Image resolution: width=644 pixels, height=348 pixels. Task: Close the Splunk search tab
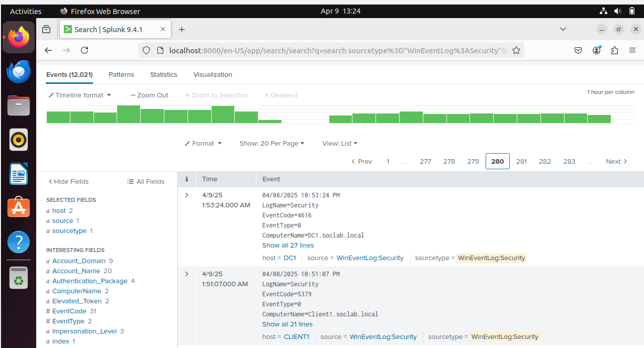point(163,30)
